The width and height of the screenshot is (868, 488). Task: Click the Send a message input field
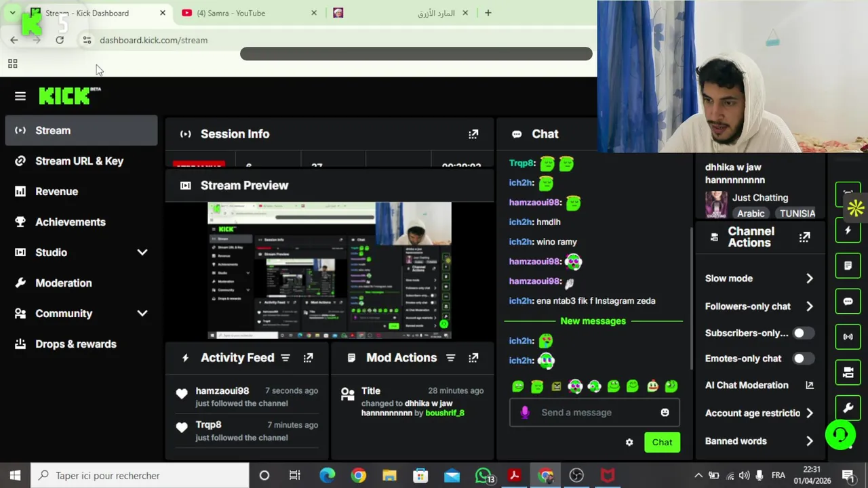pos(594,412)
